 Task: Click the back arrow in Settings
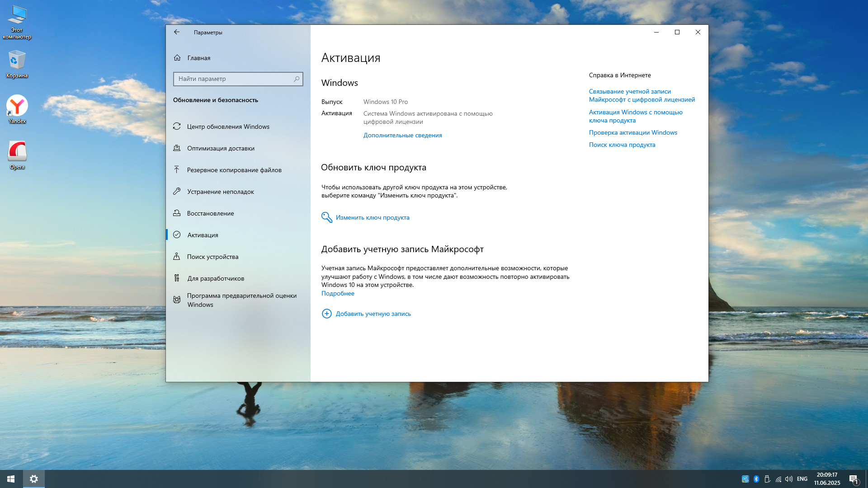click(x=177, y=32)
